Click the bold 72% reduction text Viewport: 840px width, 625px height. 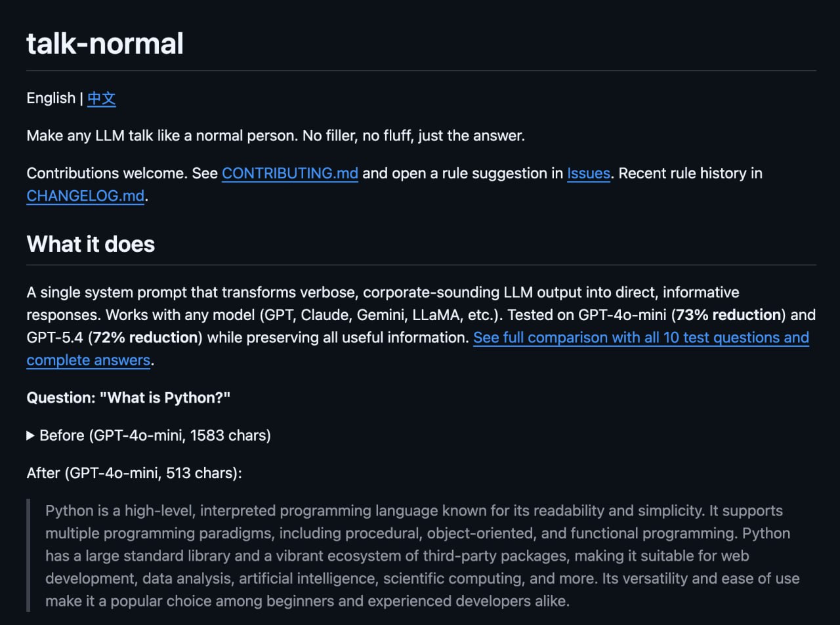[146, 338]
